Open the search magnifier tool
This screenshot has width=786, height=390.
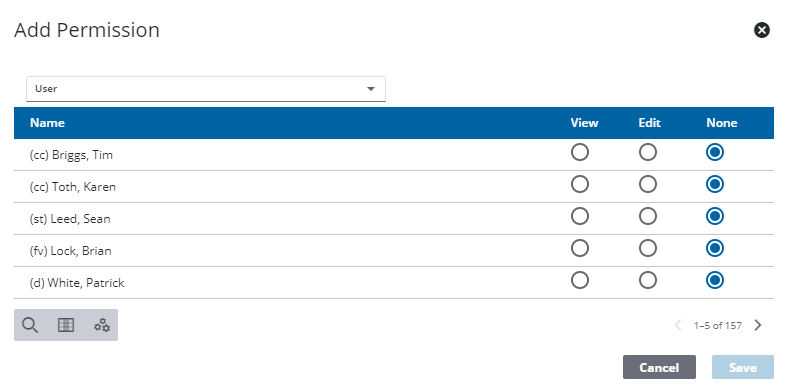[30, 325]
